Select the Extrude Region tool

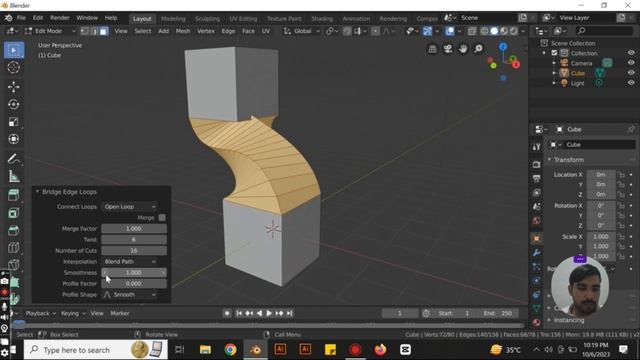click(13, 195)
